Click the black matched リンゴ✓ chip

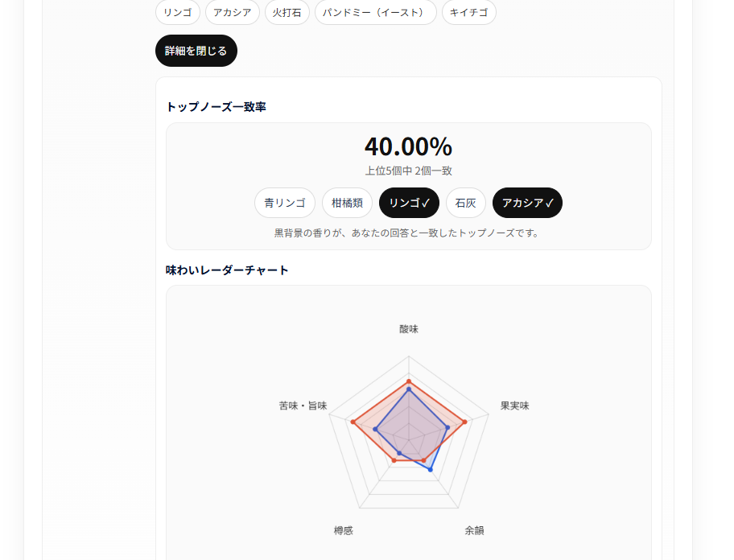409,203
